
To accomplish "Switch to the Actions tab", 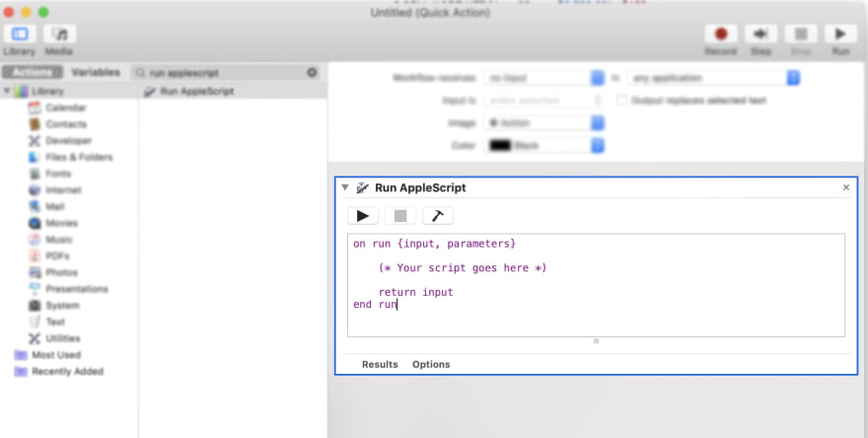I will (33, 73).
